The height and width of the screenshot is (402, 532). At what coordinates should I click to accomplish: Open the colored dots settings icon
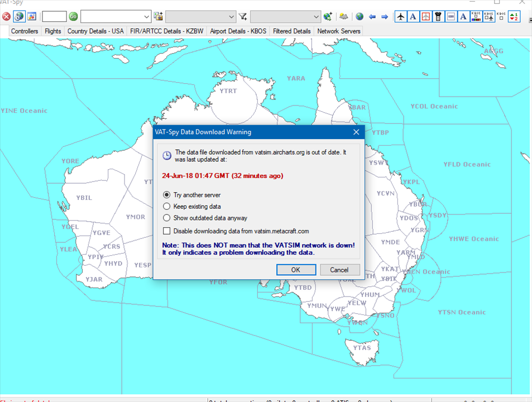(x=32, y=16)
